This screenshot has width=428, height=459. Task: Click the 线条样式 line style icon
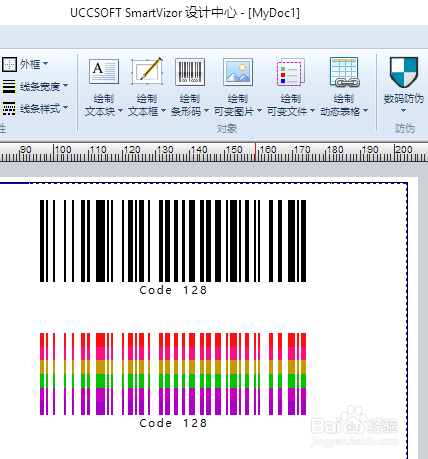[9, 108]
